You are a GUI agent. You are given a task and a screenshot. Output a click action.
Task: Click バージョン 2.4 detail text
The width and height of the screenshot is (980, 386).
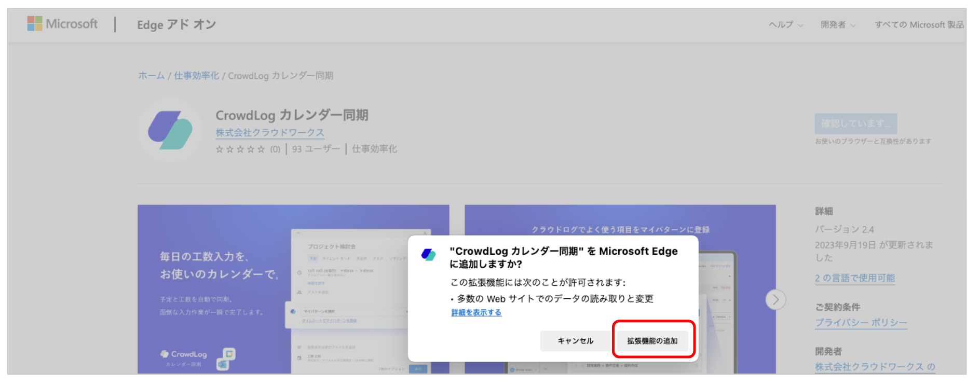point(845,229)
